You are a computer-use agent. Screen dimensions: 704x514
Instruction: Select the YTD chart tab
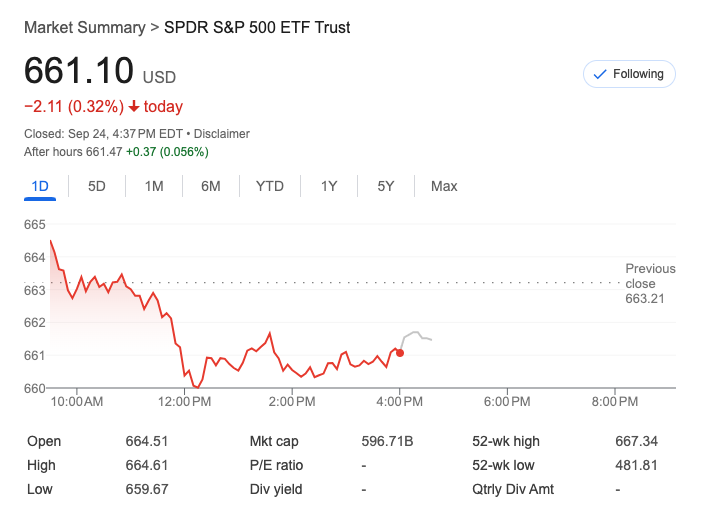[270, 186]
